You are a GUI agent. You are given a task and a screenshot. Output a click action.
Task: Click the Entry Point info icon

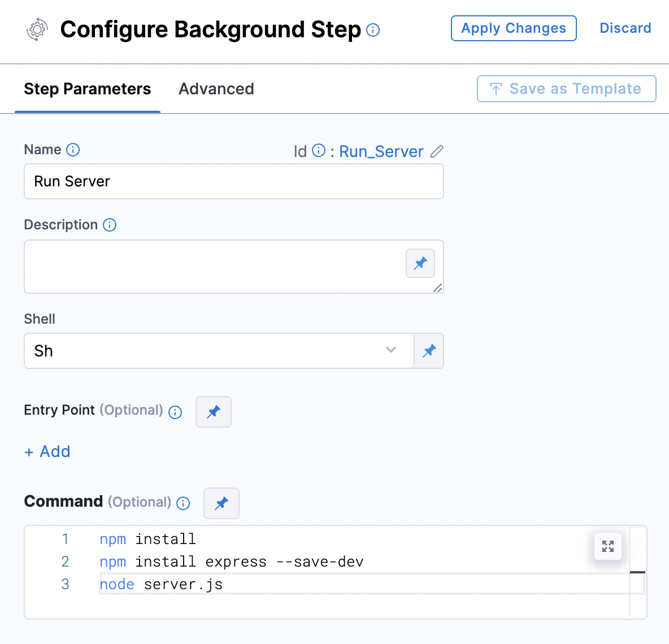[x=175, y=412]
